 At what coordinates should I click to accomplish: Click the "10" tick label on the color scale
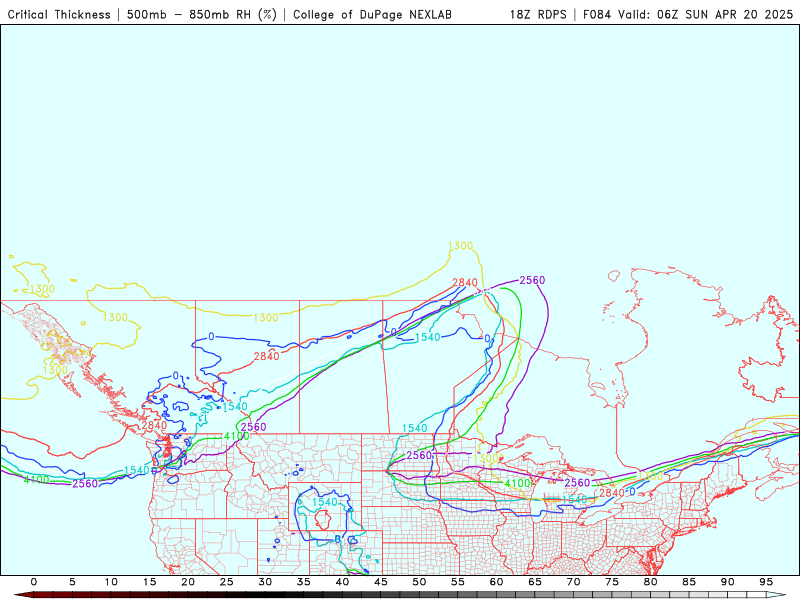[x=111, y=582]
